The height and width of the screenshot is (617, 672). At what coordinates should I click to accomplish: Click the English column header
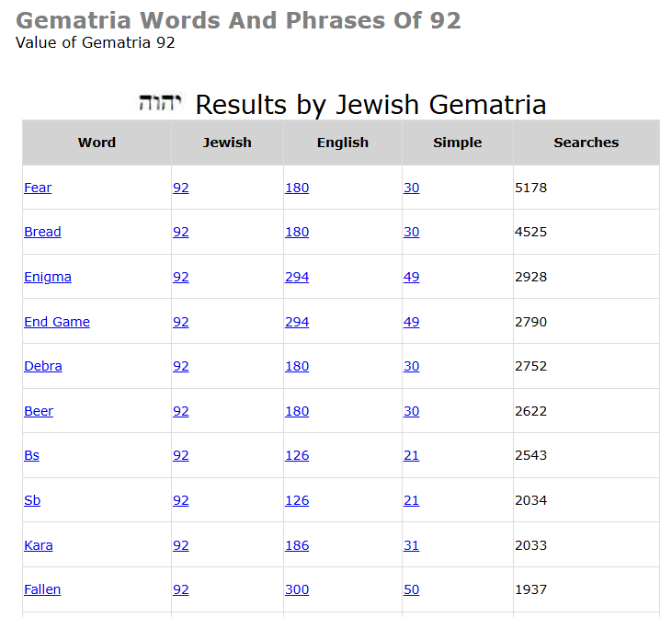(x=343, y=143)
